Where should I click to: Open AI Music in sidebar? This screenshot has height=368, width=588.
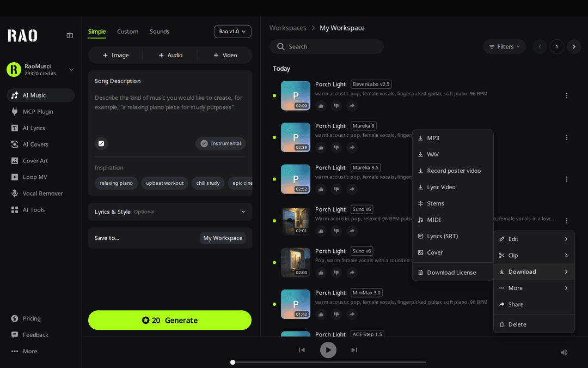pyautogui.click(x=40, y=95)
